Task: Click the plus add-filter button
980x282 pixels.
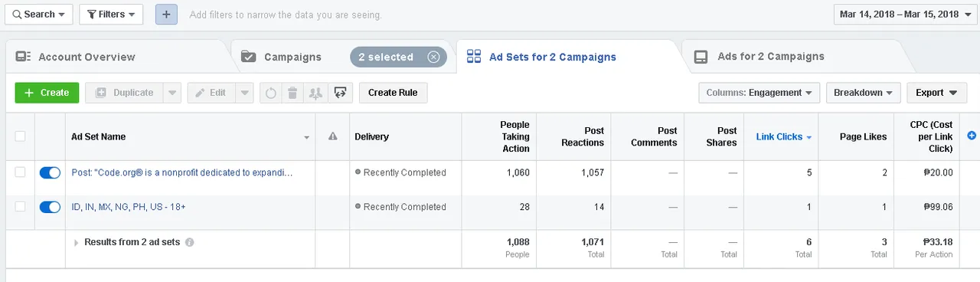Action: point(167,15)
